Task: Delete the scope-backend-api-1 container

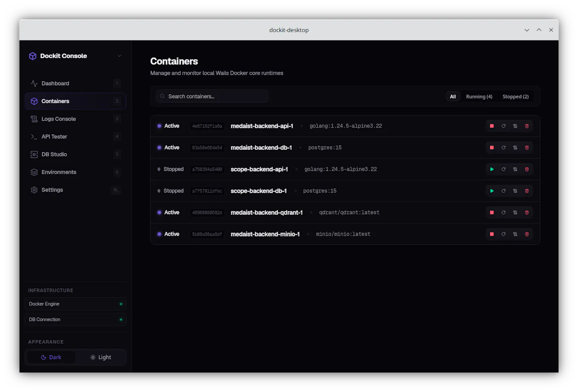Action: (527, 169)
